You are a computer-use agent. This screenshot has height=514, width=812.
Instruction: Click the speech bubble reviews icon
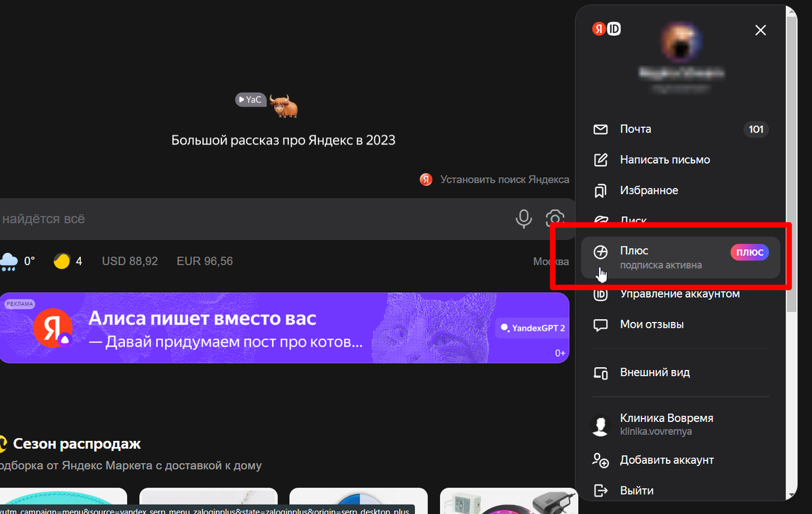click(x=600, y=325)
